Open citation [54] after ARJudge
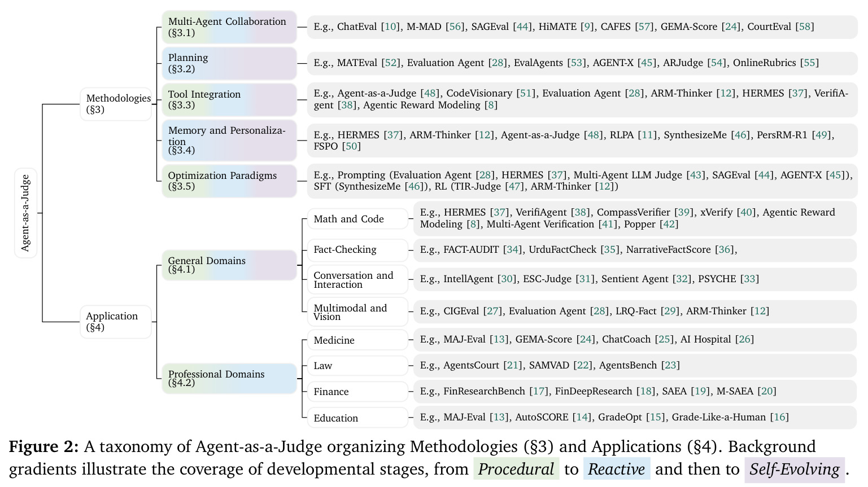The height and width of the screenshot is (487, 868). pos(717,63)
